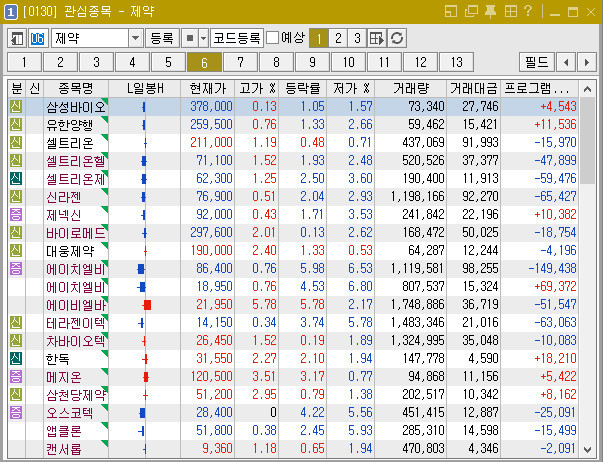Screen dimensions: 603x462
Task: Click the 제약 group name field
Action: tap(90, 38)
